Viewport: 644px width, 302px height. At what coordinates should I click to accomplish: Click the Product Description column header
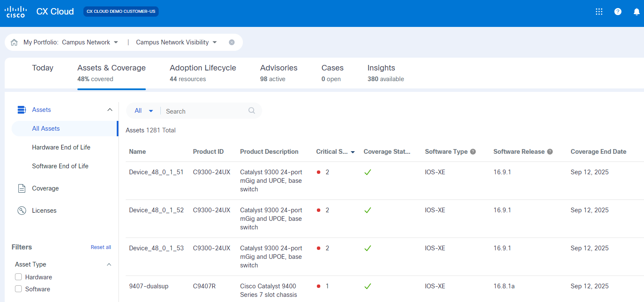tap(269, 152)
